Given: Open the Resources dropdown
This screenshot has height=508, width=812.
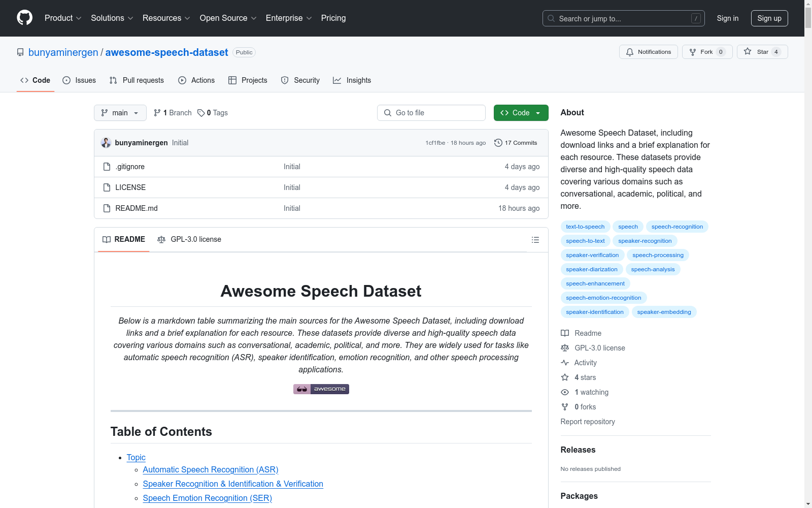Looking at the screenshot, I should pyautogui.click(x=166, y=18).
